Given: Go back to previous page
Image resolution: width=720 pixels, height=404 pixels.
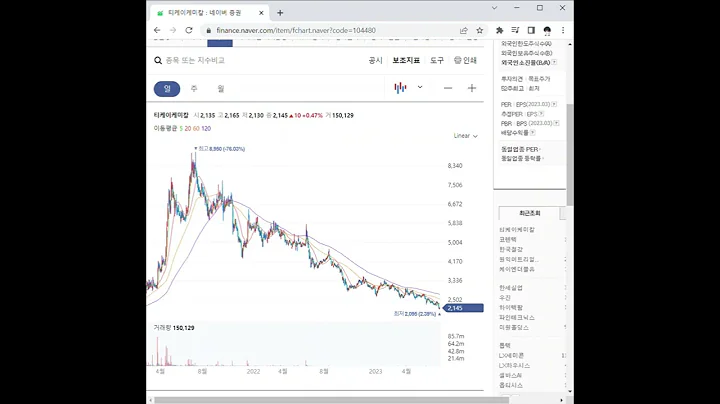Looking at the screenshot, I should [157, 30].
